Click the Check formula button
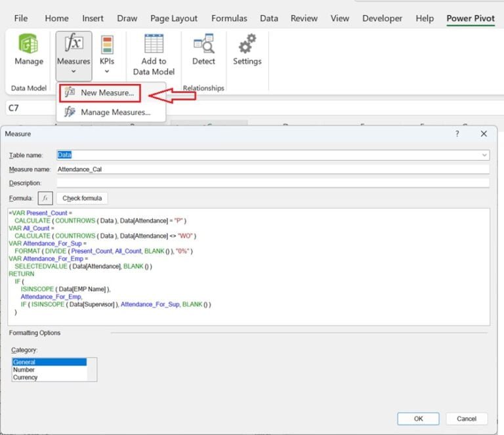504x435 pixels. coord(82,198)
